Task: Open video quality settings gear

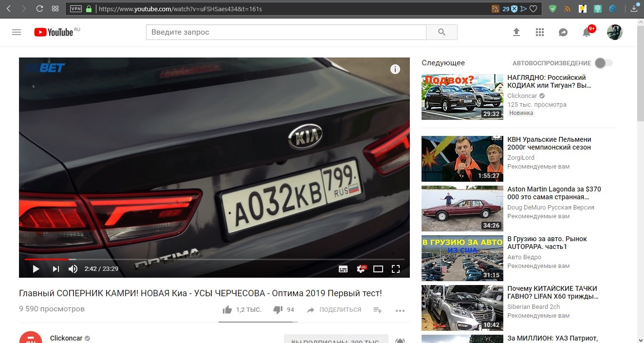Action: (361, 269)
